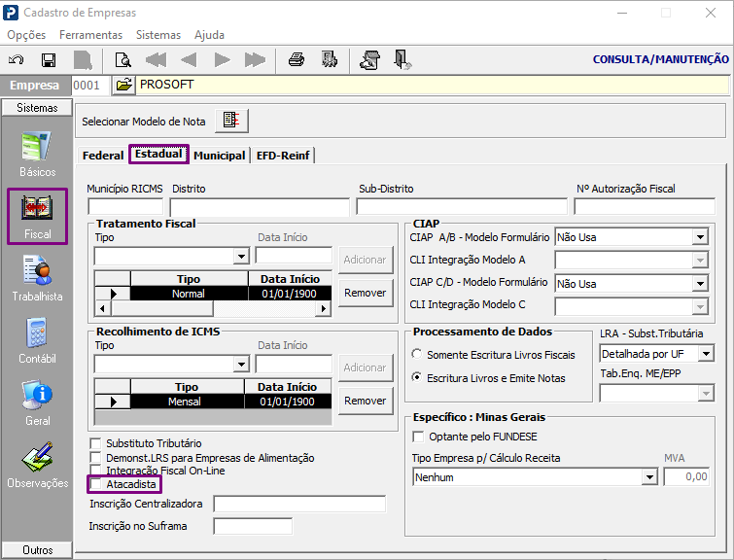Viewport: 734px width, 560px height.
Task: Open the Opções menu
Action: coord(26,35)
